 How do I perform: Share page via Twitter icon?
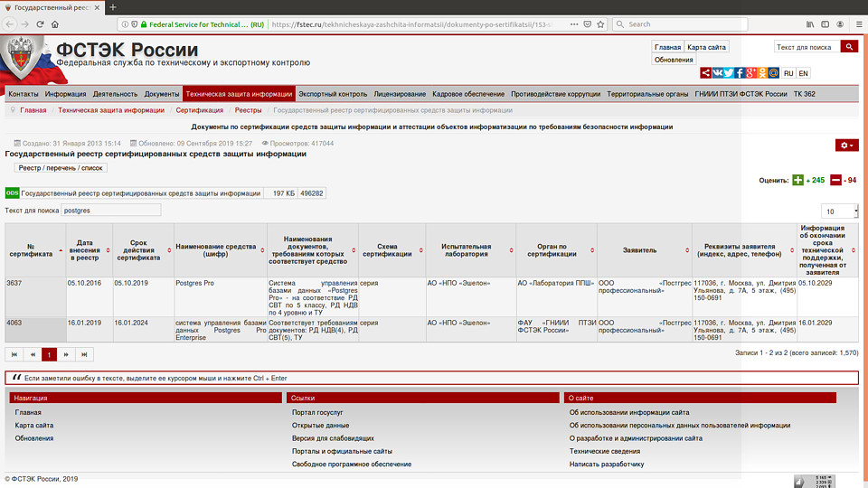pos(729,73)
